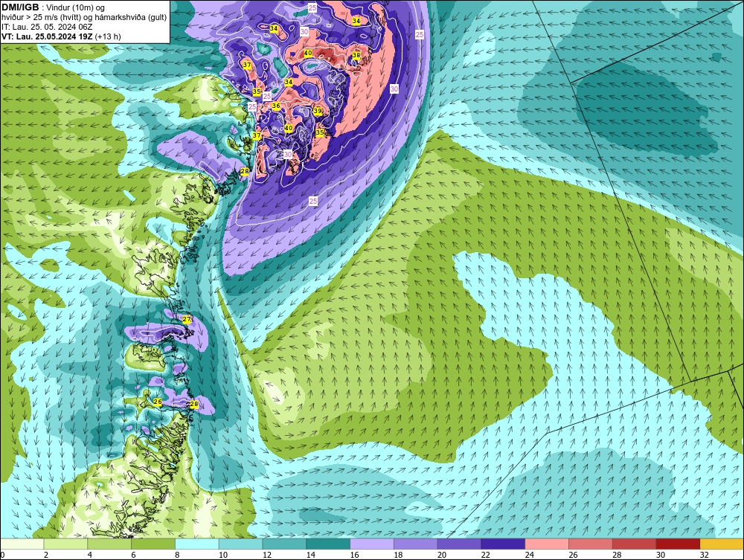This screenshot has height=560, width=744.
Task: Select the pink swatch between 24 and 26
Action: pos(547,544)
